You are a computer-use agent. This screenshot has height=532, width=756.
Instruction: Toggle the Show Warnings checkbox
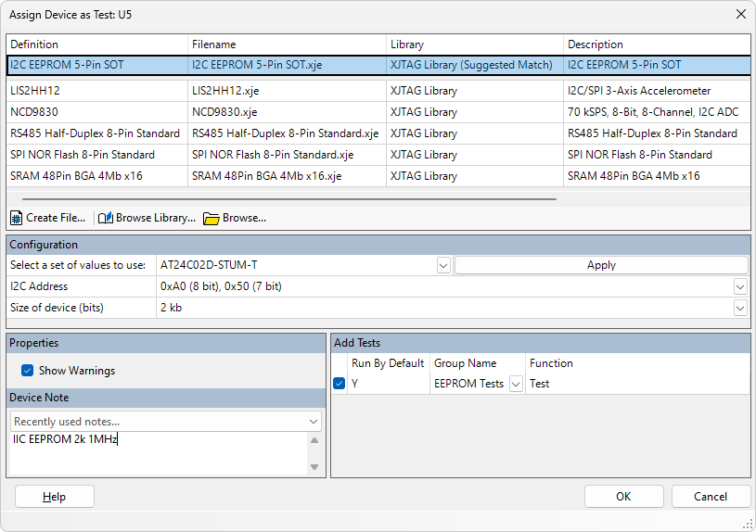coord(27,371)
